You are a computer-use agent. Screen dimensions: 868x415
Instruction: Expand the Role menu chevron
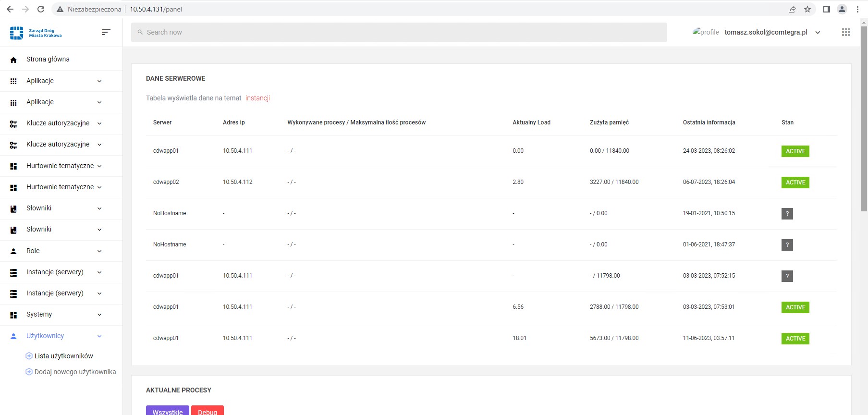(99, 251)
